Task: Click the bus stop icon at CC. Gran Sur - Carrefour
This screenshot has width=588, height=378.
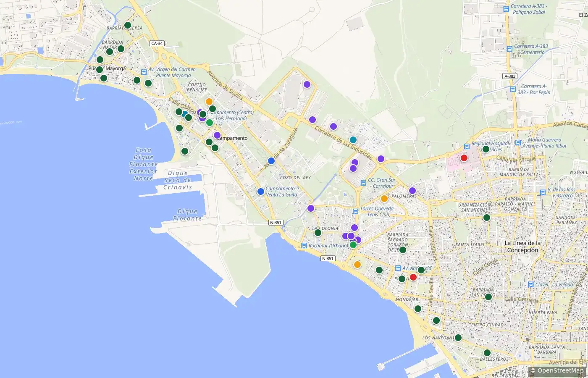Action: 363,183
